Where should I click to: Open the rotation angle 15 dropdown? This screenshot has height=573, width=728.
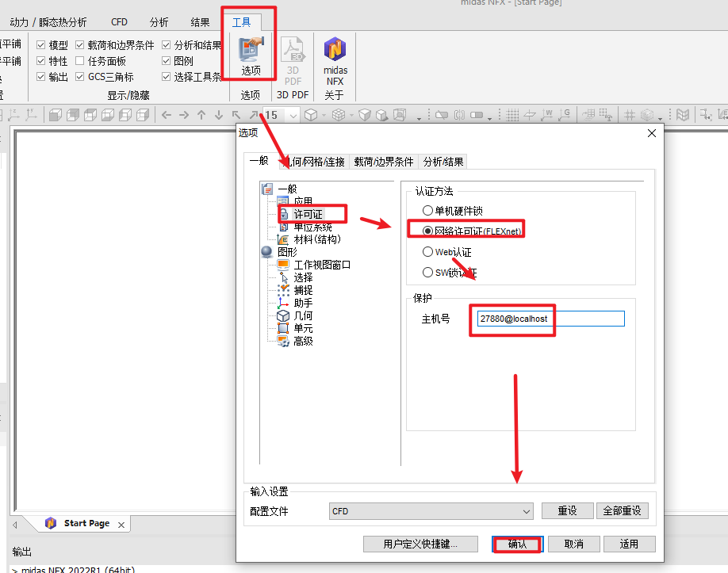[x=293, y=115]
